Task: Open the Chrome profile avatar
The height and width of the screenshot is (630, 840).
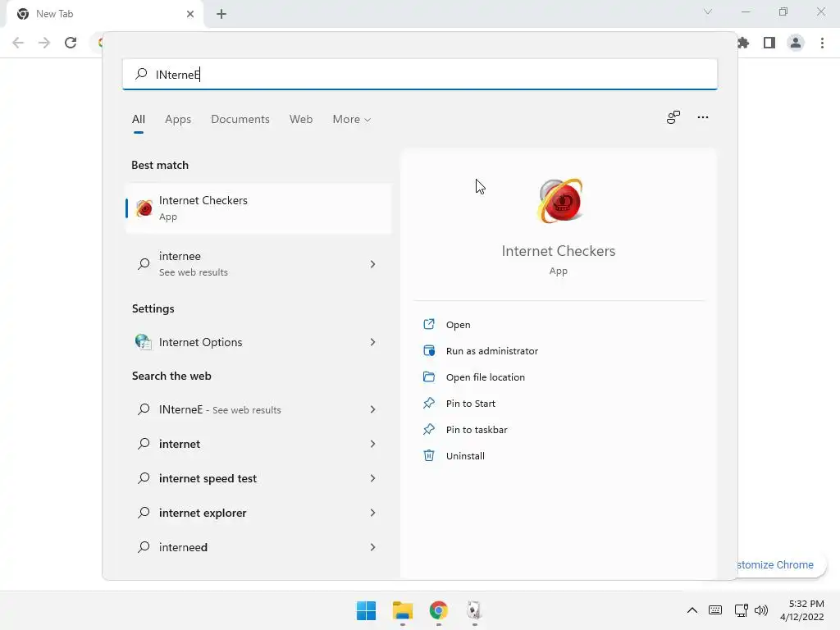Action: 796,43
